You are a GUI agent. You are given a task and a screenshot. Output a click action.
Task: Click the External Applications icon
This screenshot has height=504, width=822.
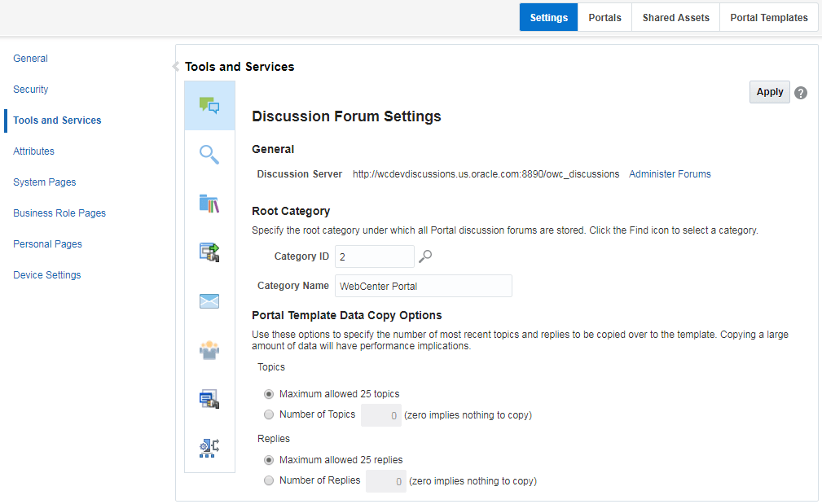tap(209, 448)
